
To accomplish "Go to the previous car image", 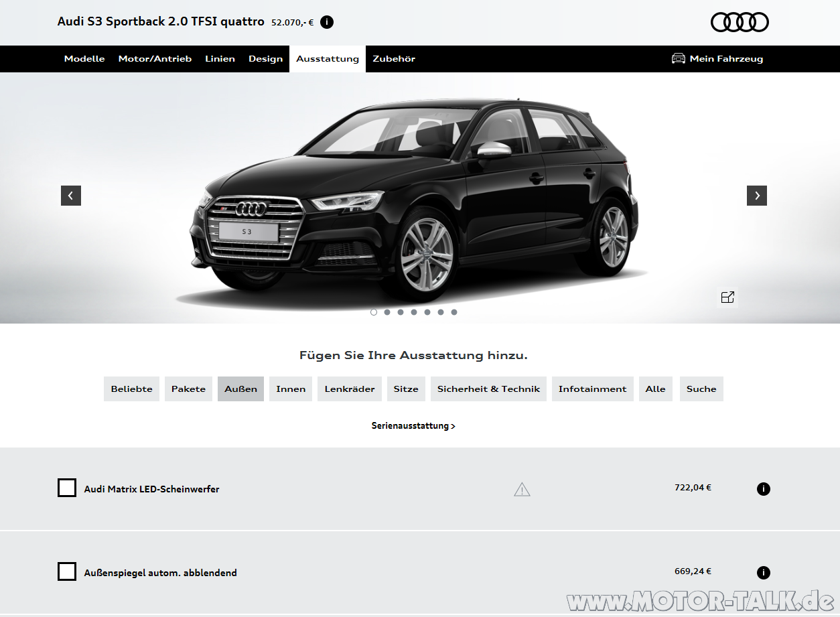I will (x=71, y=196).
